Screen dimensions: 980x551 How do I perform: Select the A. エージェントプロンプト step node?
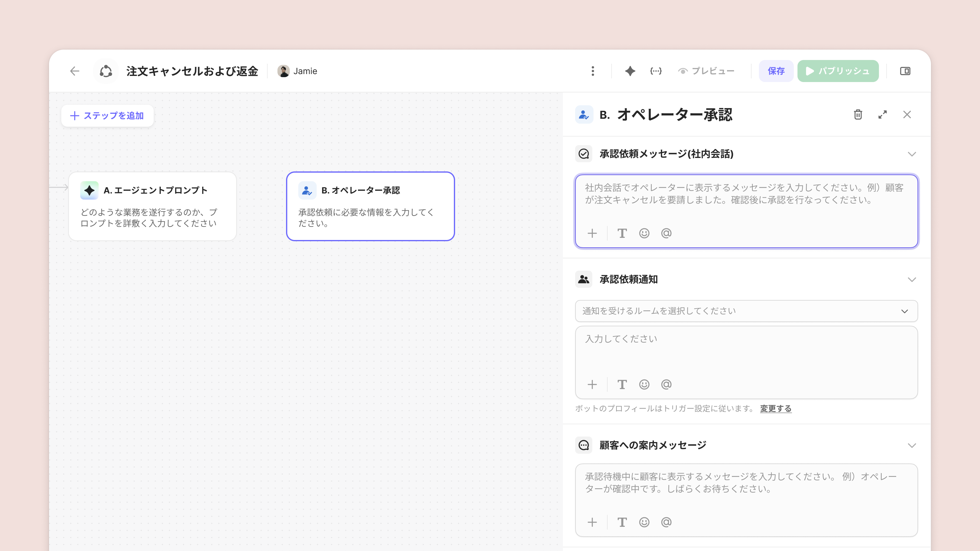[153, 206]
